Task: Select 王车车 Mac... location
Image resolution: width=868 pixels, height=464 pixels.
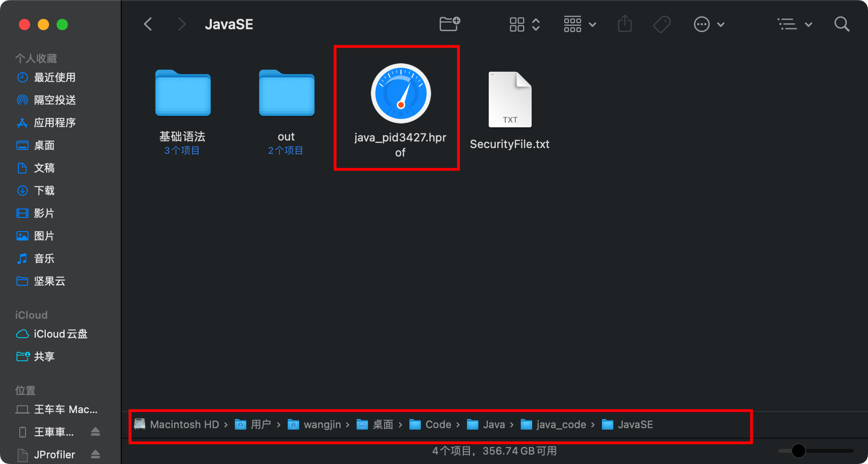Action: click(57, 409)
